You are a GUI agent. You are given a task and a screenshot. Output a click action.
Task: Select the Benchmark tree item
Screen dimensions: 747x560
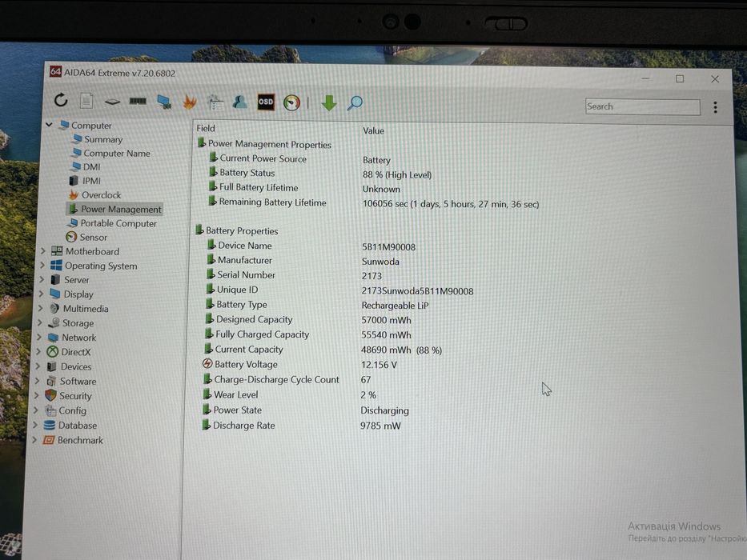click(x=73, y=440)
